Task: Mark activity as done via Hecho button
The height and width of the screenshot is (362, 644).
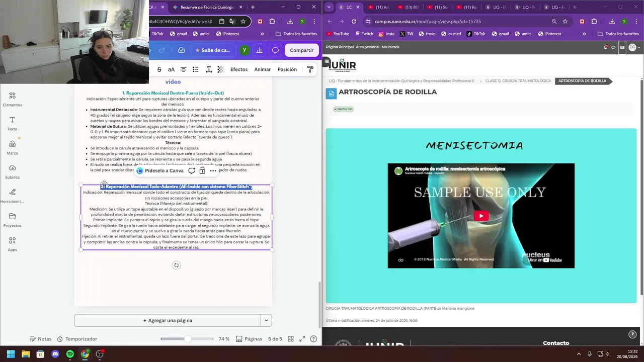Action: coord(343,109)
